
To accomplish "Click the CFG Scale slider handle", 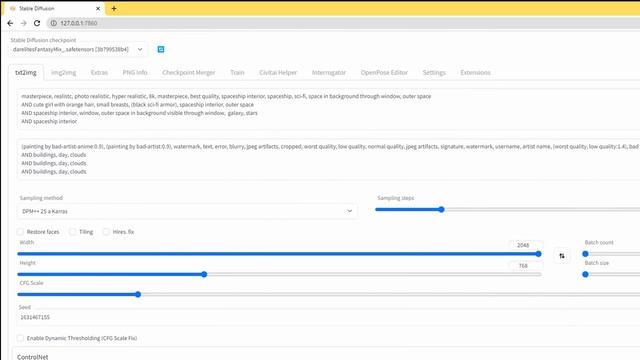I will click(x=138, y=294).
